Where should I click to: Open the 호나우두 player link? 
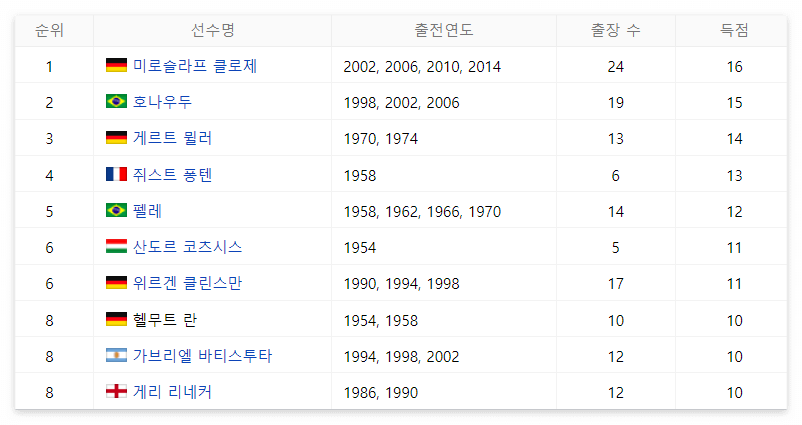point(162,102)
